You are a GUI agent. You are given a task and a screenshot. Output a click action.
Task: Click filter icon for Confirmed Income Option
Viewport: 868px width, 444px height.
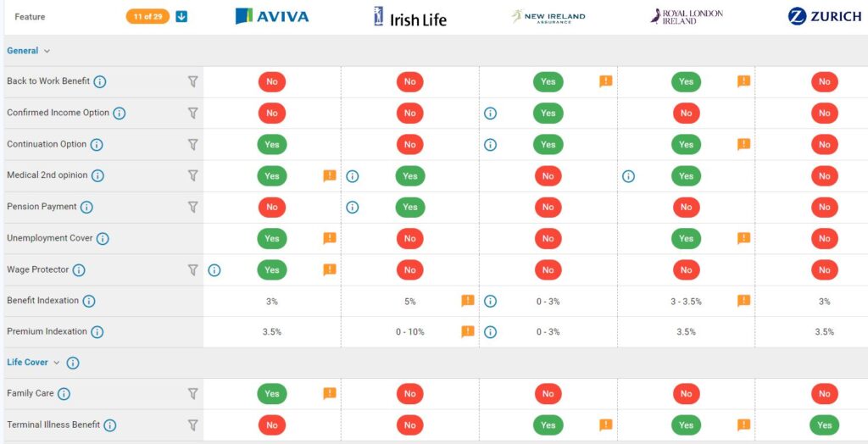click(x=192, y=113)
